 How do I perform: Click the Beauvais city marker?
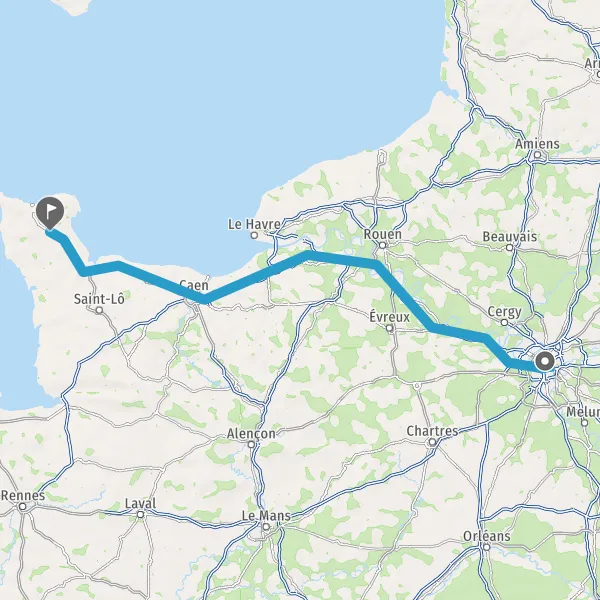pyautogui.click(x=509, y=248)
